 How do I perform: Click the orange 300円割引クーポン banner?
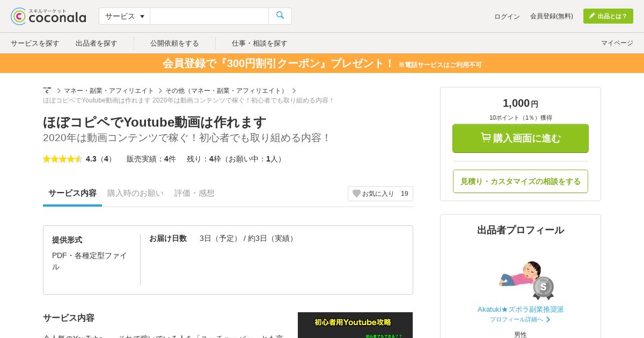[322, 63]
